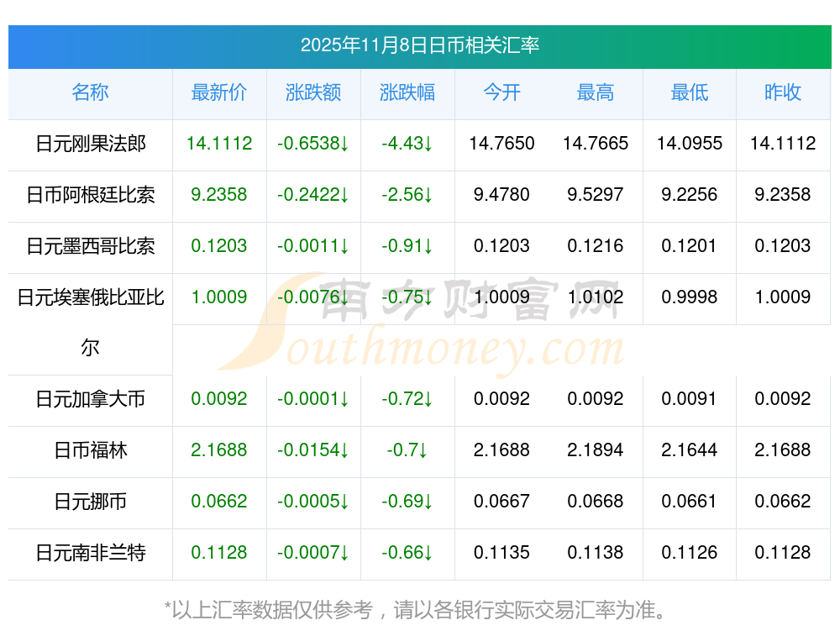
Task: Click the low price 0.1126
Action: (x=690, y=553)
